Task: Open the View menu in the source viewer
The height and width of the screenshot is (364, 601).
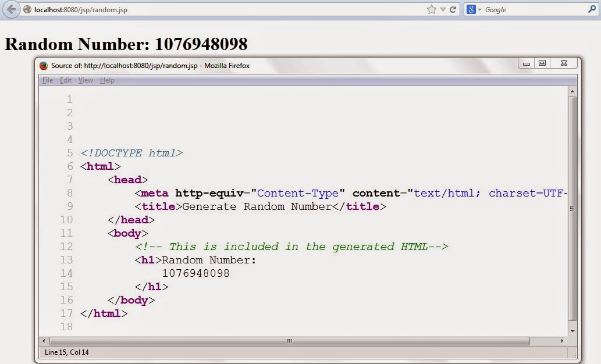Action: coord(85,80)
